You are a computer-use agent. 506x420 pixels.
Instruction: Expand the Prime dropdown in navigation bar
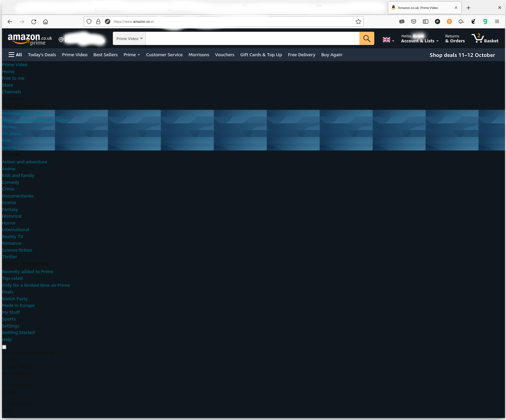tap(131, 55)
